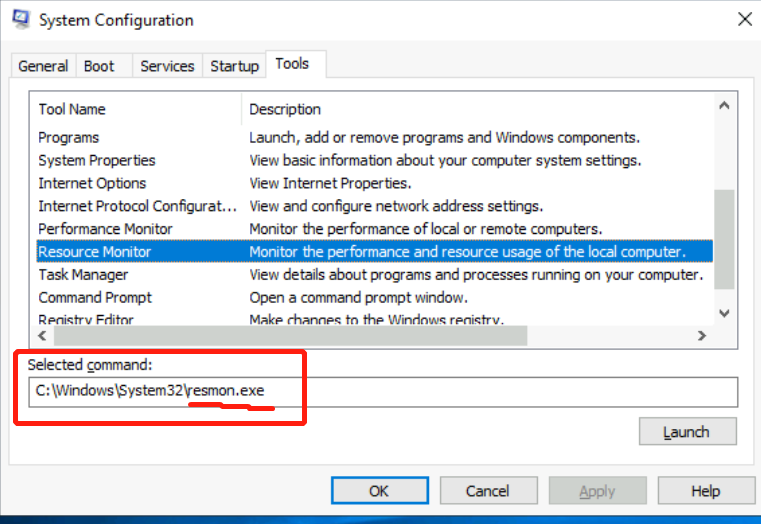Image resolution: width=761 pixels, height=524 pixels.
Task: Close the System Configuration window
Action: coord(744,19)
